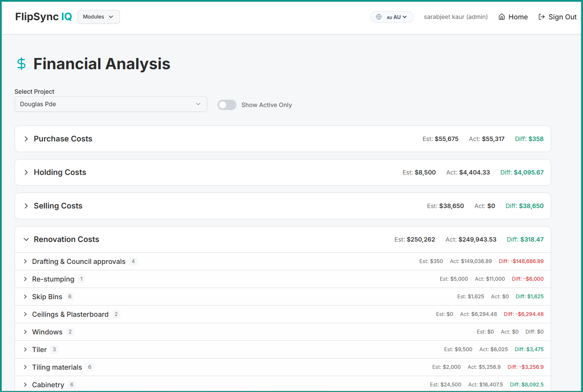This screenshot has height=392, width=583.
Task: Click the globe icon in the language selector
Action: pyautogui.click(x=379, y=17)
